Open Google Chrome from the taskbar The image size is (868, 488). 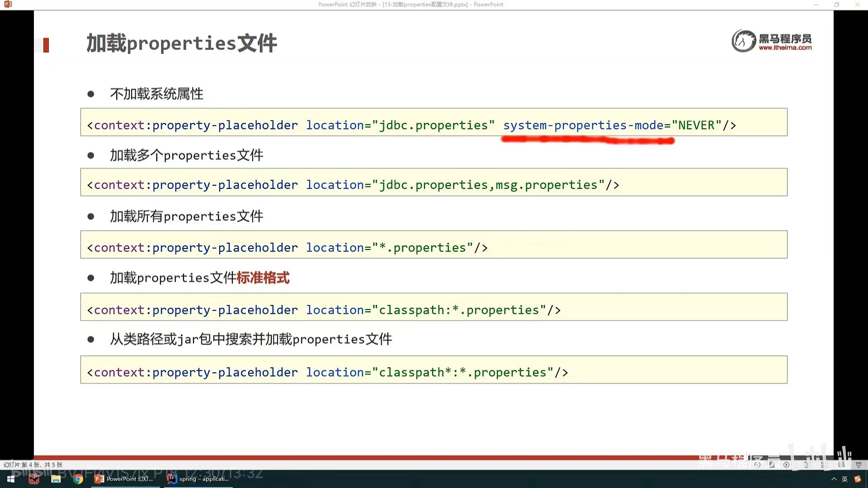point(78,479)
